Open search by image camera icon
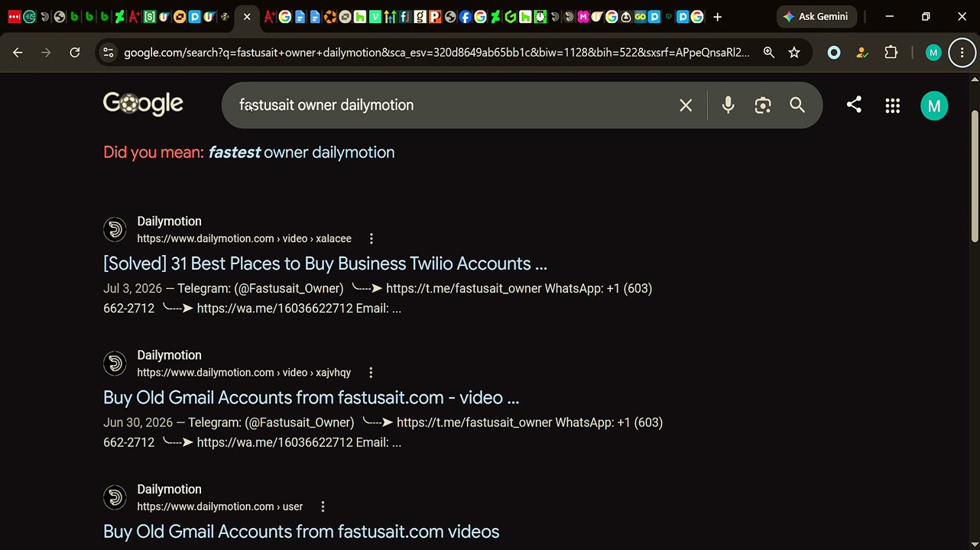This screenshot has width=980, height=550. (x=762, y=105)
